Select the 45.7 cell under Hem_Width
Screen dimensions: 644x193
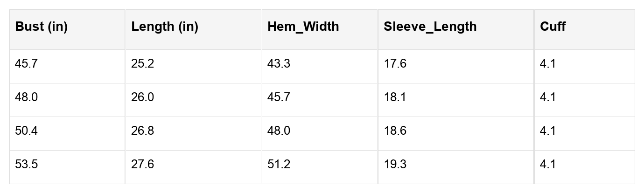279,97
